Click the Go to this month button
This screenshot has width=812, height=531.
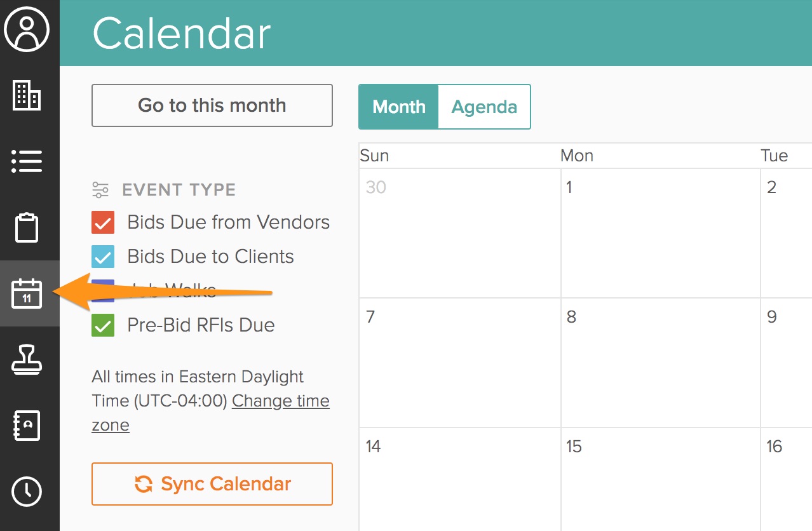coord(212,105)
